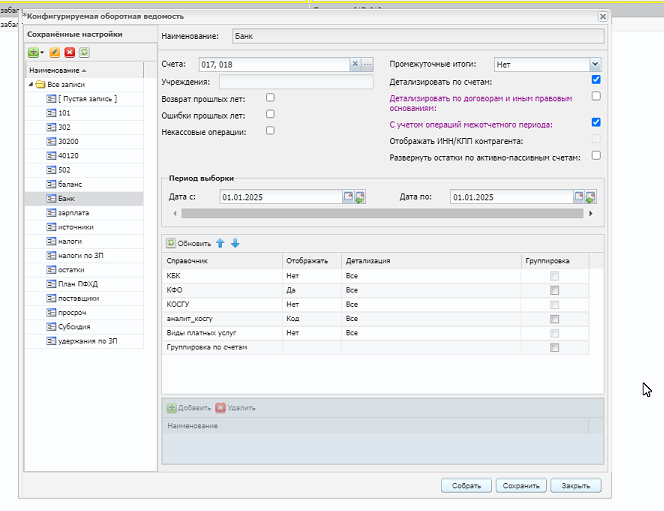The height and width of the screenshot is (511, 664).
Task: Click the Сохранить button
Action: (x=520, y=486)
